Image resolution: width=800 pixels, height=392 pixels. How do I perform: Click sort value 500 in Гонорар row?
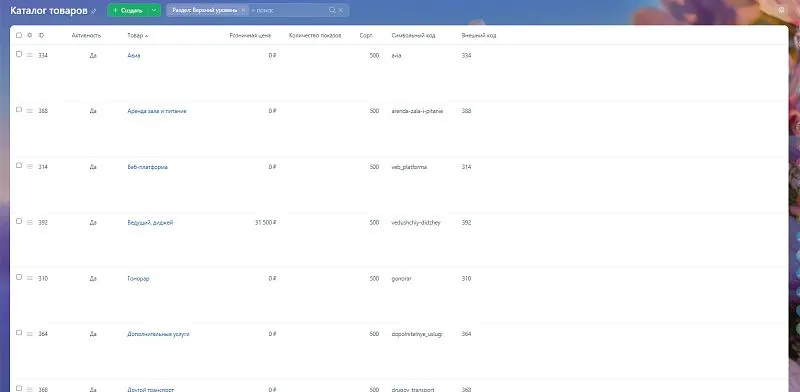374,279
